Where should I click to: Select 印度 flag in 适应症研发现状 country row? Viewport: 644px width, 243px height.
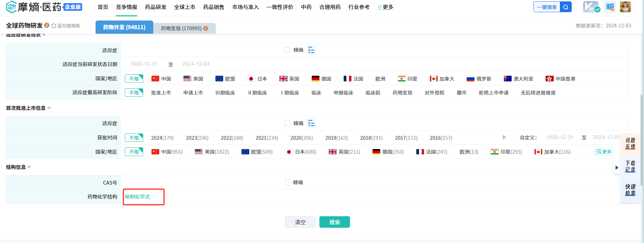point(402,79)
